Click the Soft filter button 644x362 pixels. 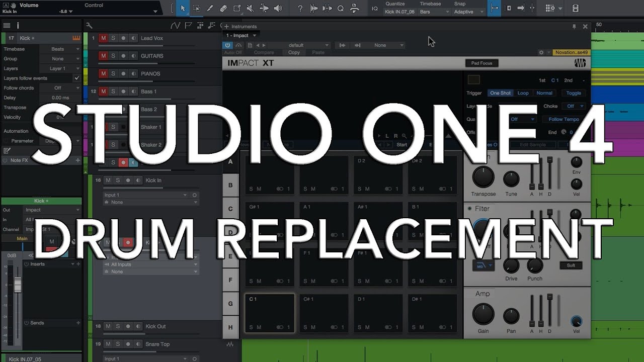[571, 265]
